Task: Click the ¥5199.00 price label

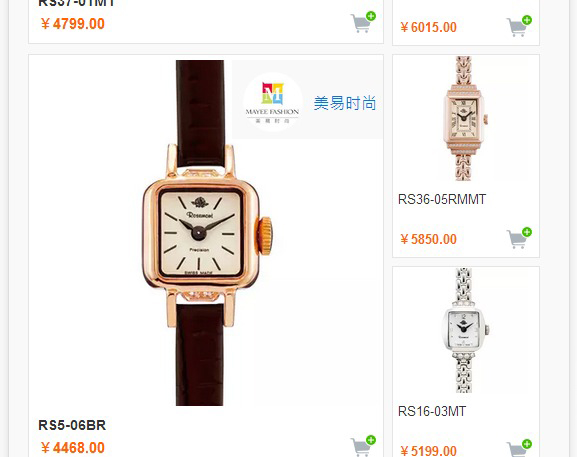Action: coord(428,451)
